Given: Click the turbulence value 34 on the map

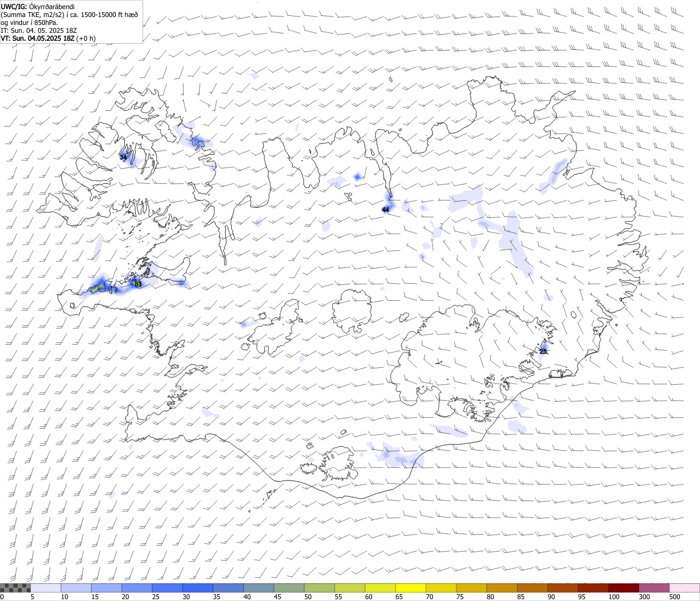Looking at the screenshot, I should pyautogui.click(x=123, y=157).
